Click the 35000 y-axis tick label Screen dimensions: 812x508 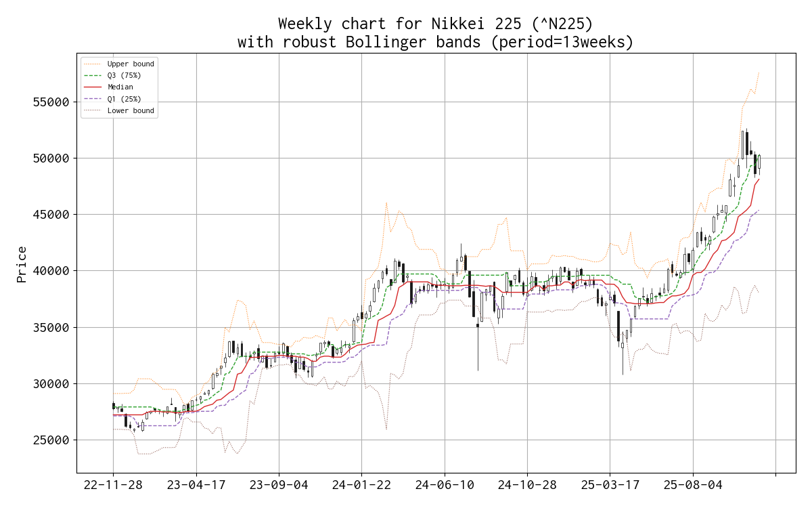click(x=51, y=328)
